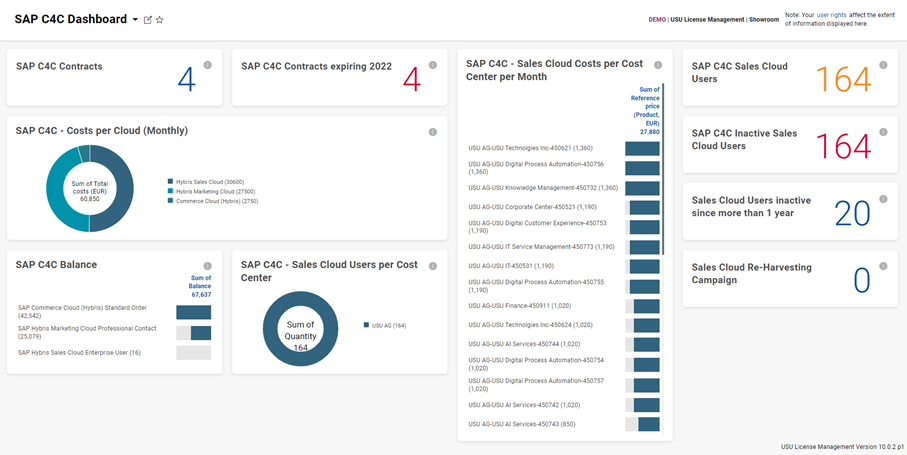Select SAP Hybris Marketing Cloud Professional Contact row
This screenshot has width=907, height=455.
pyautogui.click(x=115, y=332)
